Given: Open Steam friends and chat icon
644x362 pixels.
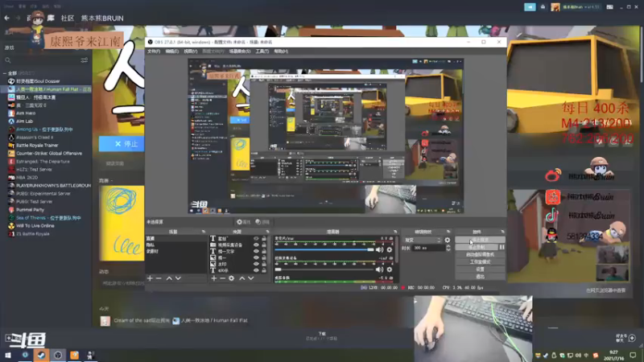Looking at the screenshot, I should click(632, 338).
